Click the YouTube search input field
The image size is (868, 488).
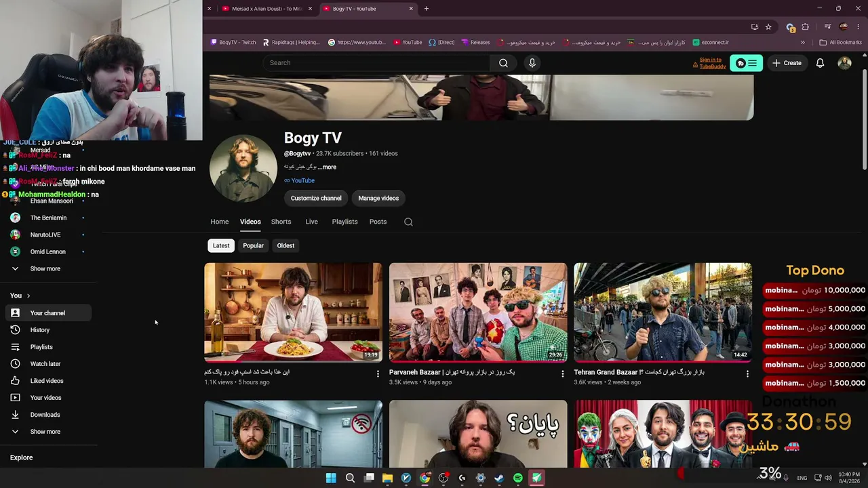376,63
